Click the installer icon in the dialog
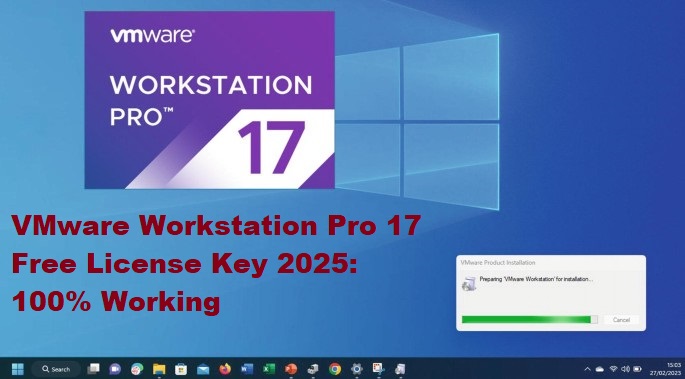685x379 pixels. point(469,284)
